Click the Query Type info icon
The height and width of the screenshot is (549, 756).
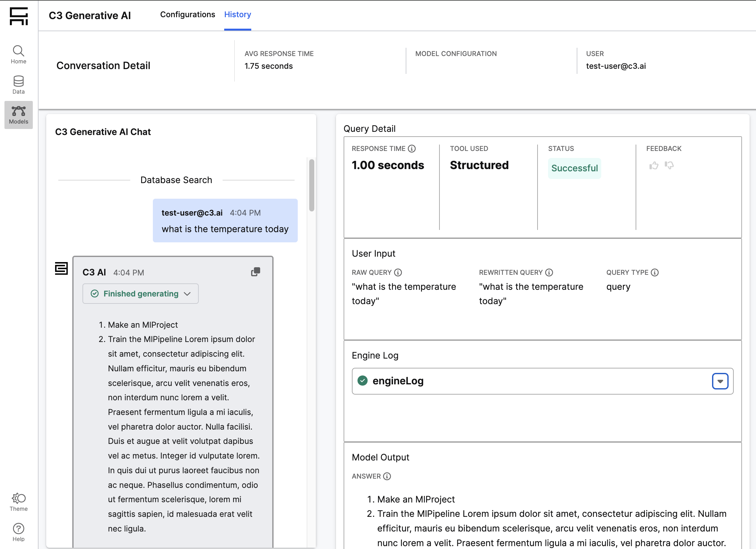[x=655, y=273]
